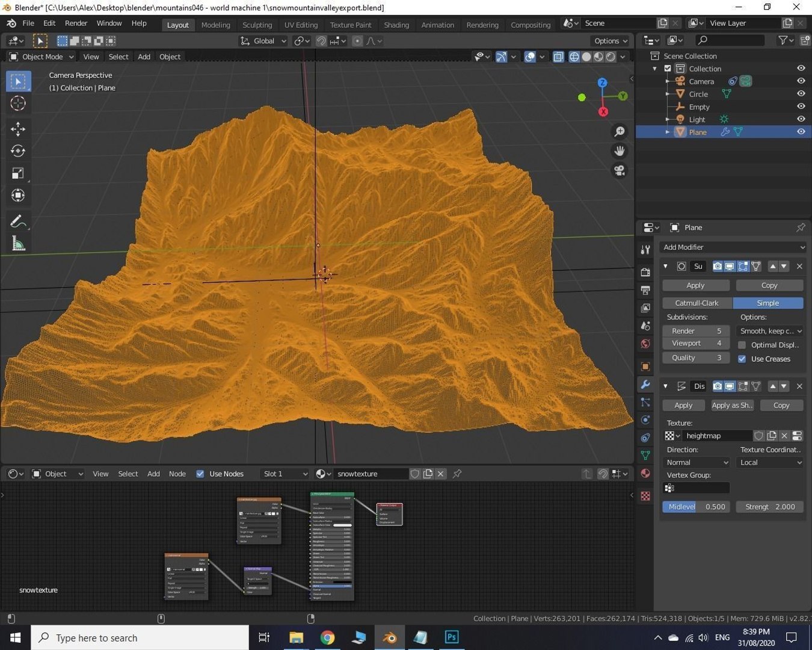Toggle the Collection exclude checkbox
Image resolution: width=812 pixels, height=650 pixels.
668,69
